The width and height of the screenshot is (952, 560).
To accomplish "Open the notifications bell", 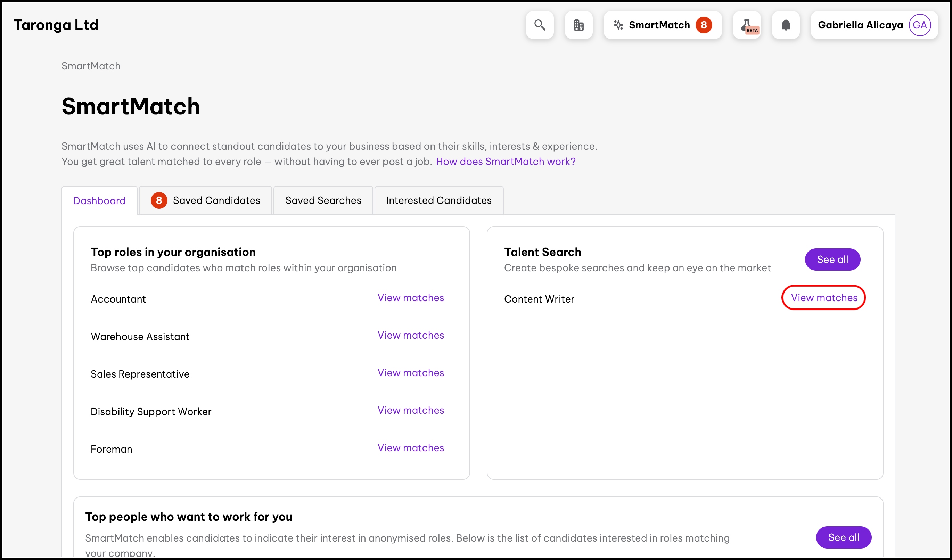I will [x=785, y=25].
